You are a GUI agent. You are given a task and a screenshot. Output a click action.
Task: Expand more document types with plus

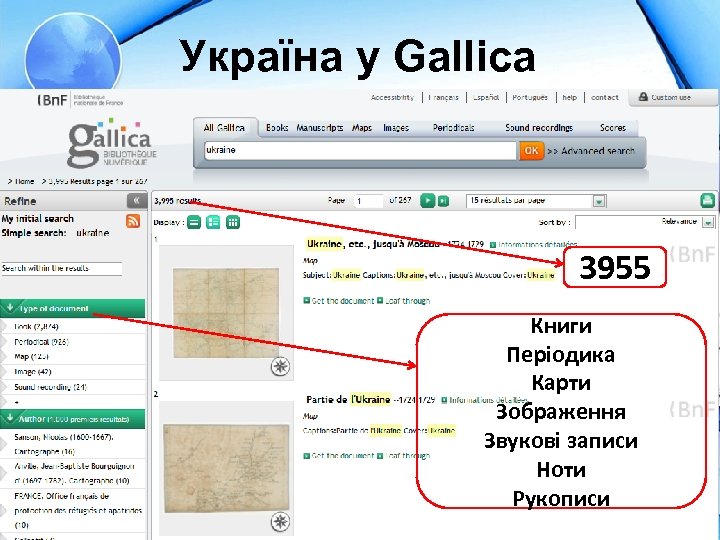pyautogui.click(x=17, y=402)
